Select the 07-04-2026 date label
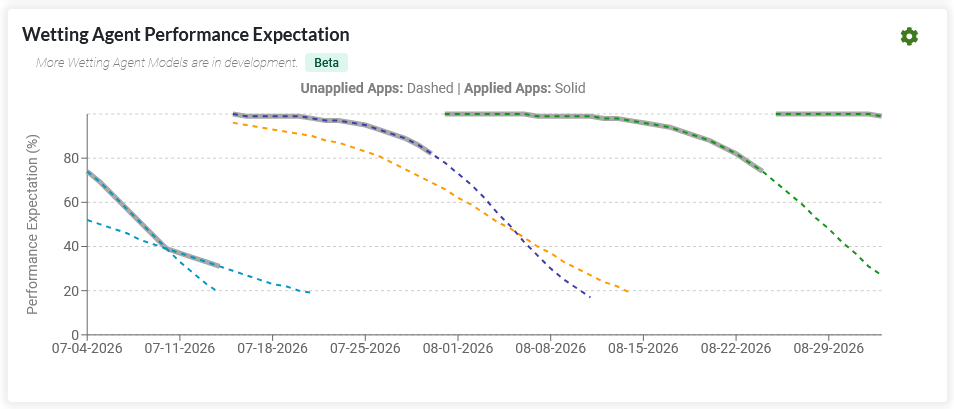Image resolution: width=954 pixels, height=409 pixels. click(87, 348)
